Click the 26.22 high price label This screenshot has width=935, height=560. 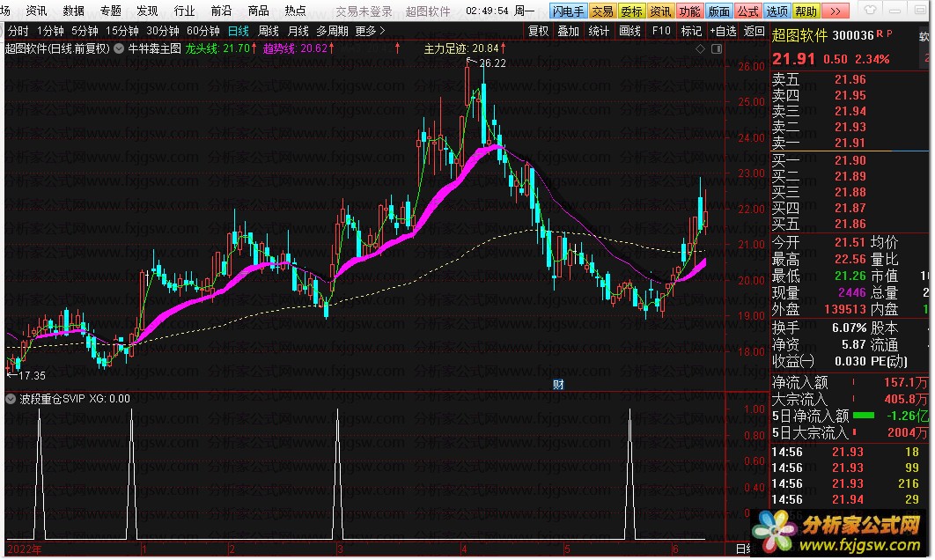(x=492, y=63)
